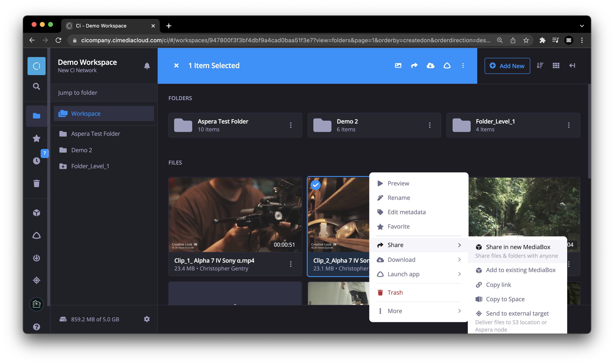Open the sort order icon

[x=540, y=65]
